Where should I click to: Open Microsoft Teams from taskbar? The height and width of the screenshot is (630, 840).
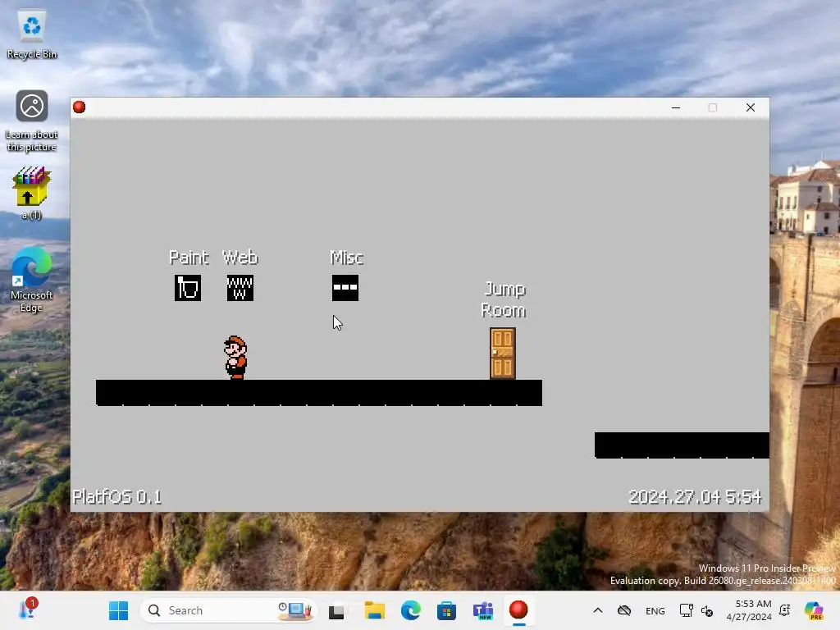[x=482, y=610]
